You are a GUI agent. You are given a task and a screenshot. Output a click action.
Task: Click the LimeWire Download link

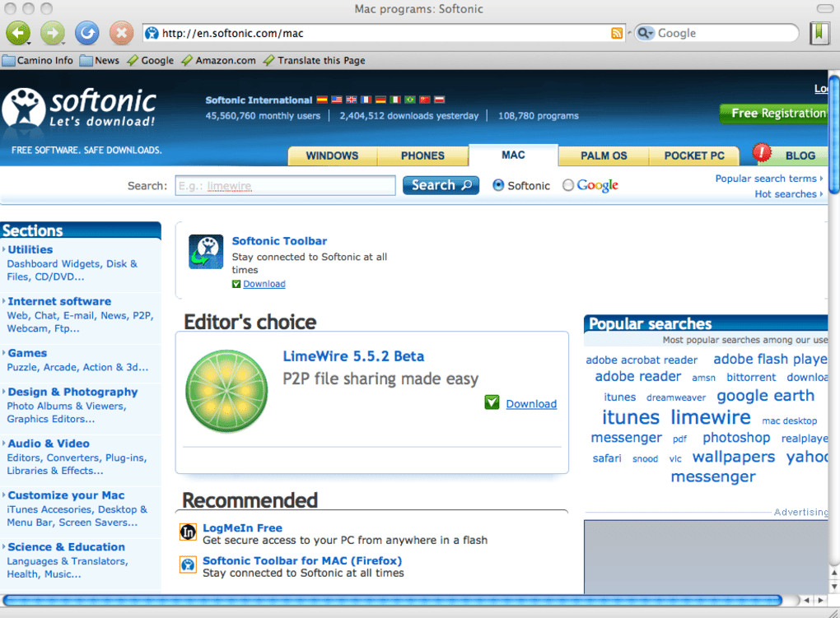coord(531,404)
